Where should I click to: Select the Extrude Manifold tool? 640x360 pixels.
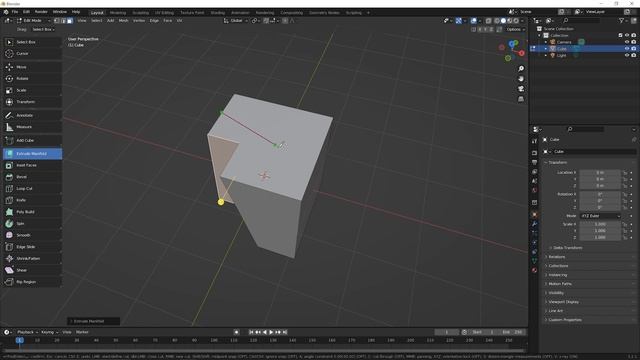(32, 154)
